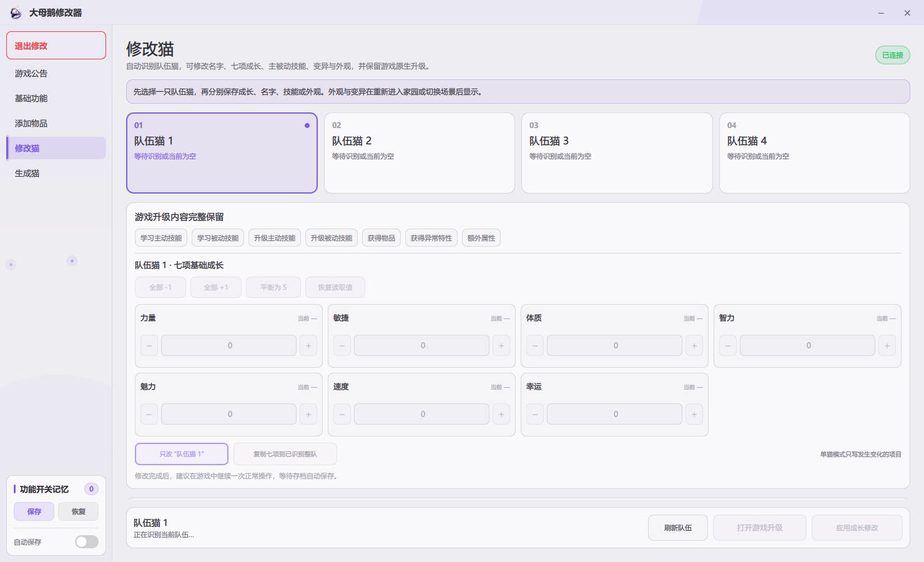Click the 全部 -1 button
Viewport: 924px width, 562px height.
pos(160,287)
